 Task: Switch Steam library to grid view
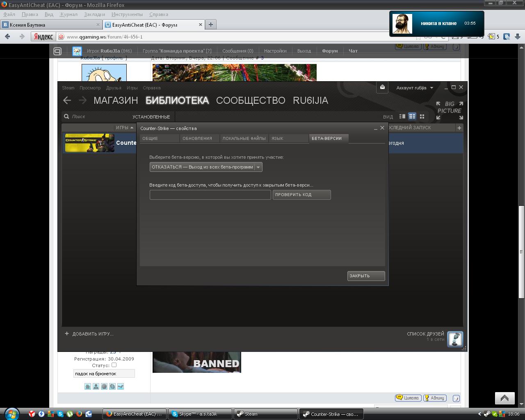422,116
